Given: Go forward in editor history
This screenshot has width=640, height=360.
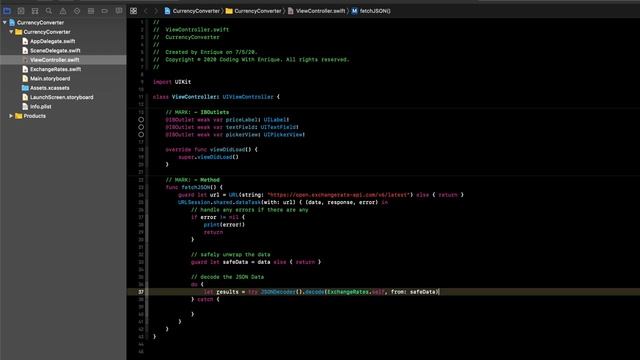Looking at the screenshot, I should tap(156, 11).
